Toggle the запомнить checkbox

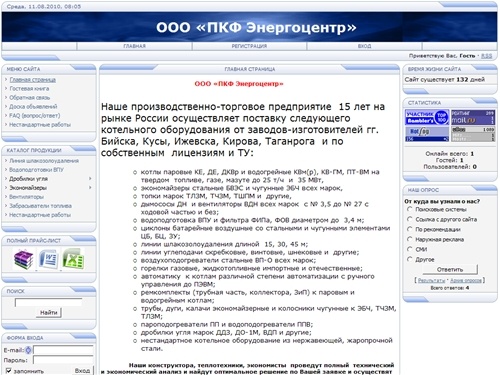8,371
